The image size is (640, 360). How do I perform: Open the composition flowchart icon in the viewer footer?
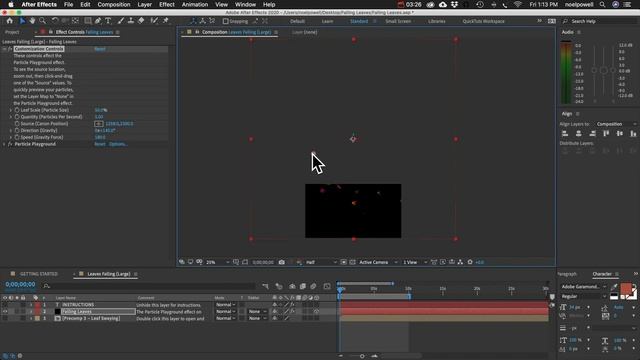(x=460, y=262)
